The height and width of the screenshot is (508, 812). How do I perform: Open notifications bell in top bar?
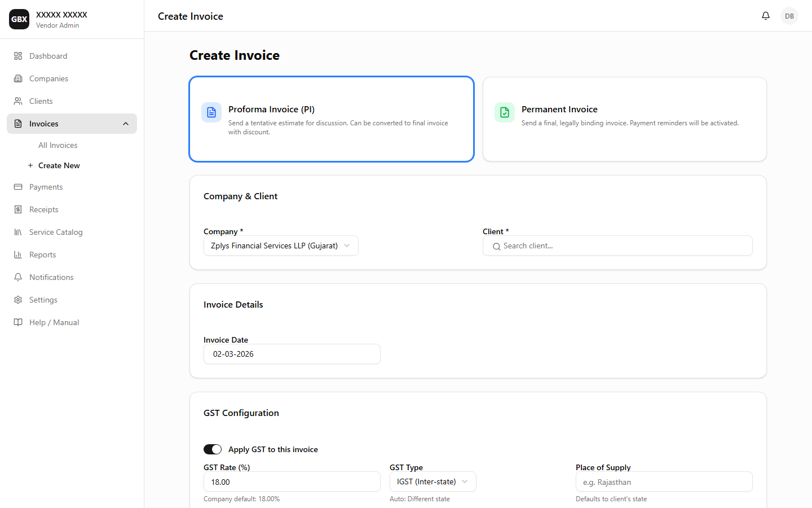tap(766, 16)
